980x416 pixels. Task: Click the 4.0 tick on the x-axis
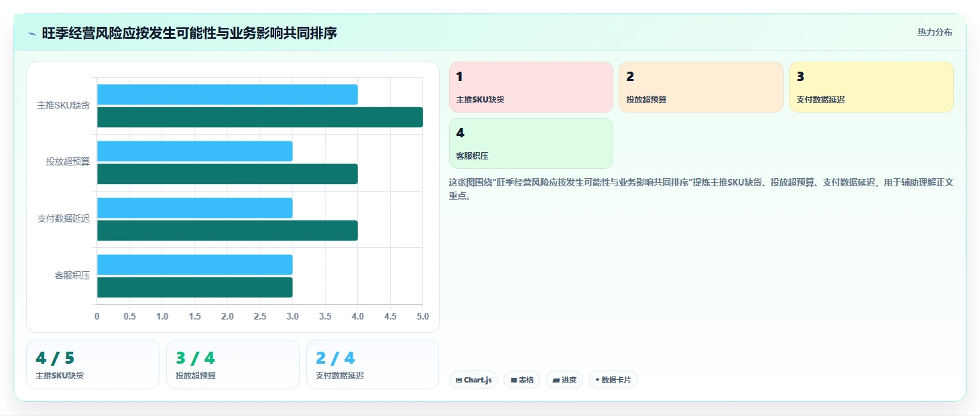click(x=358, y=316)
